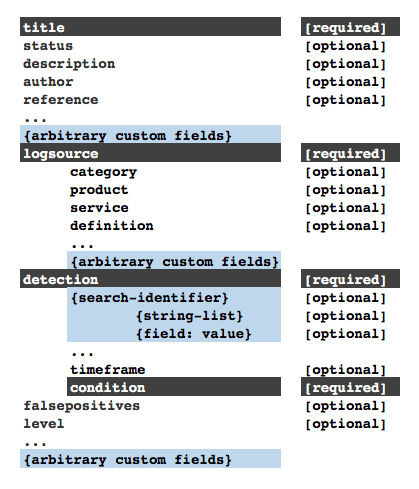The width and height of the screenshot is (419, 489).
Task: Click the detection header bar
Action: coord(150,279)
